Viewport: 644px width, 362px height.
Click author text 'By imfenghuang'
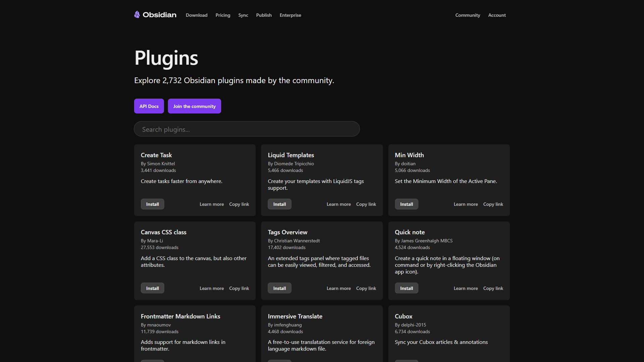(284, 325)
